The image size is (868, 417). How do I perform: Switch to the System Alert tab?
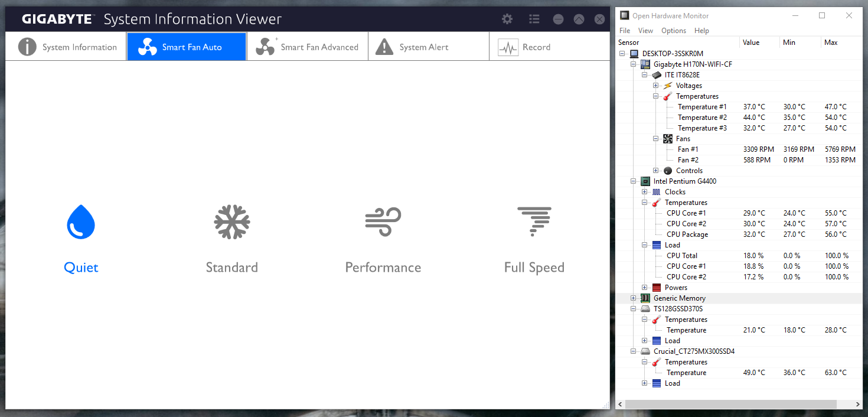428,47
